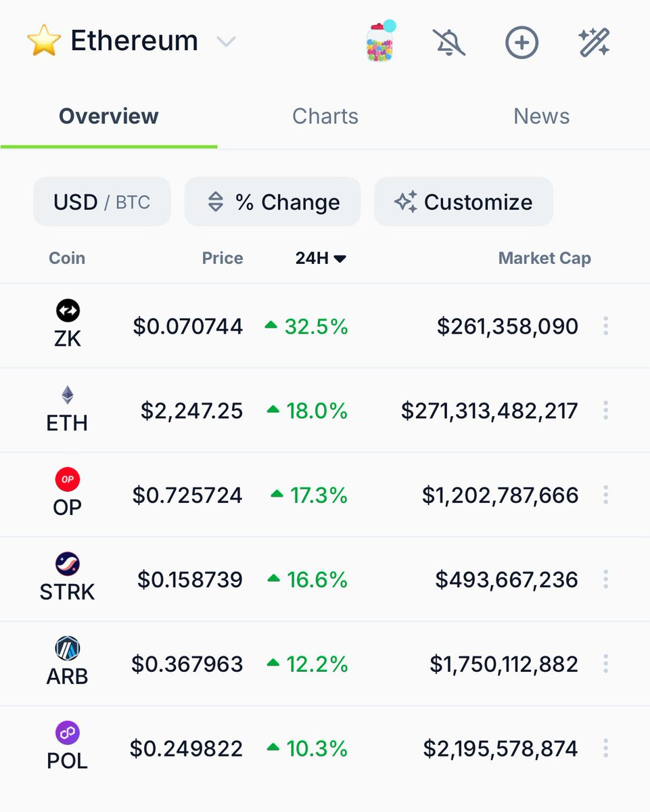Click the STRK coin logo icon
The height and width of the screenshot is (812, 650).
[x=68, y=564]
